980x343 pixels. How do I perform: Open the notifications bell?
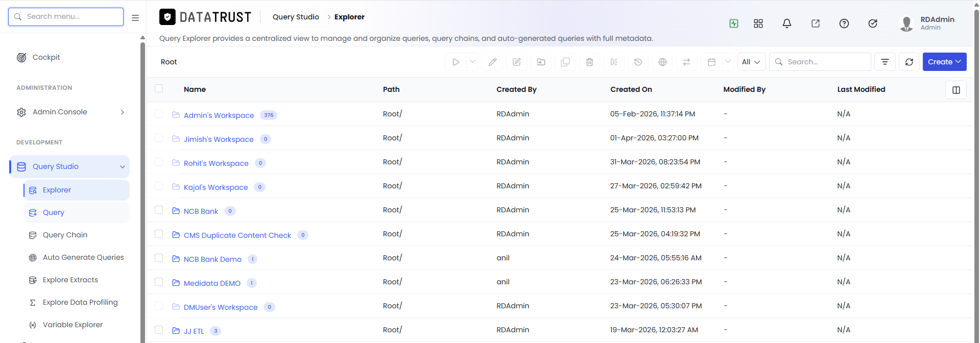[x=787, y=23]
